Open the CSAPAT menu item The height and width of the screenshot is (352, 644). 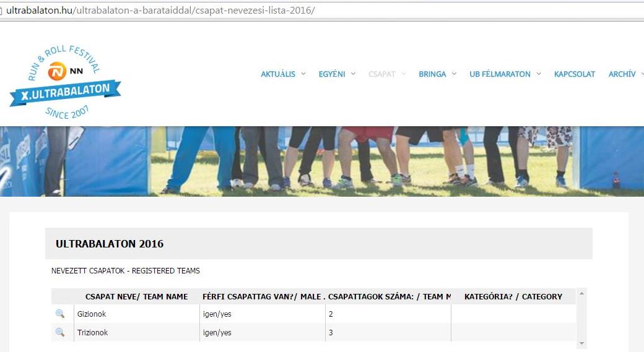click(381, 74)
